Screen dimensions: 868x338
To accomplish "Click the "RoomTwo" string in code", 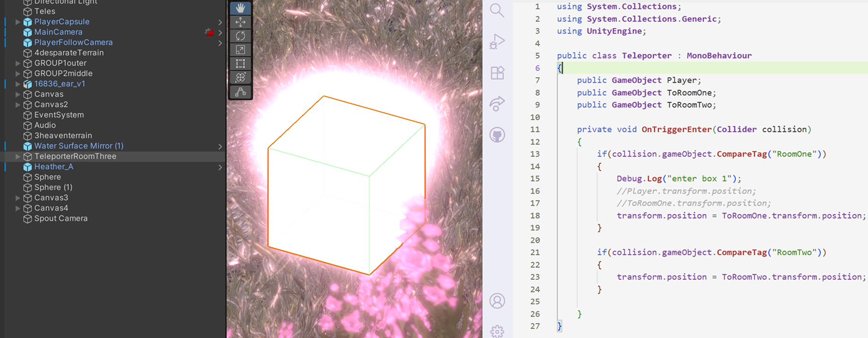I will 794,252.
